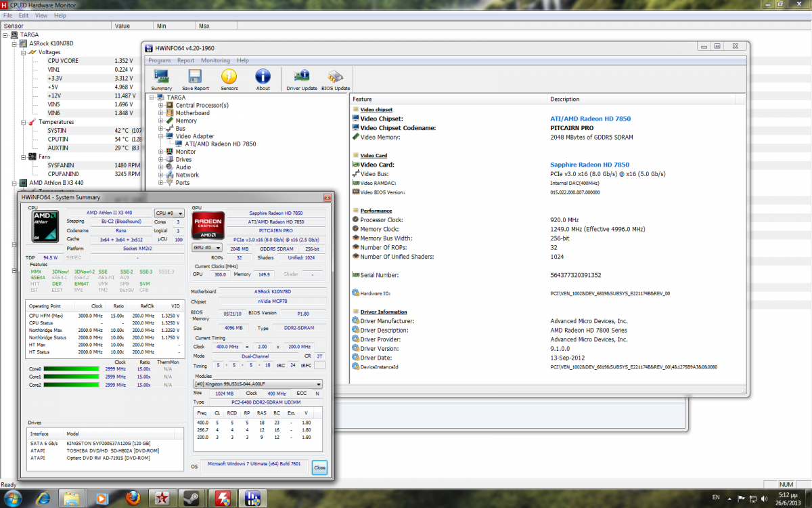Image resolution: width=812 pixels, height=508 pixels.
Task: Click the Save Report floppy icon
Action: click(196, 79)
